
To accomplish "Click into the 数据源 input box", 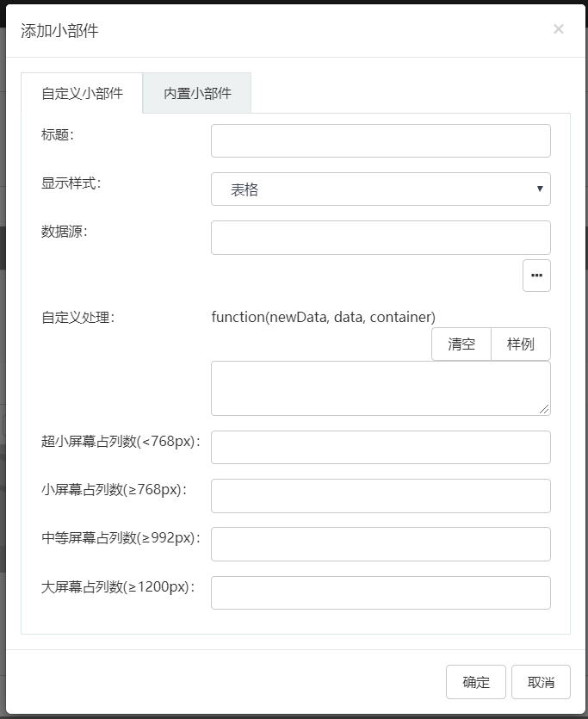I will (381, 238).
